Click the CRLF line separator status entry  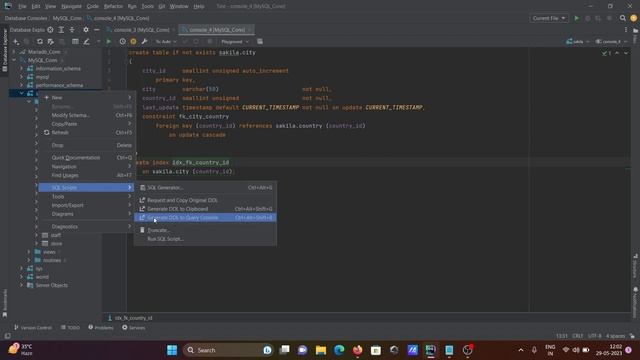click(578, 336)
